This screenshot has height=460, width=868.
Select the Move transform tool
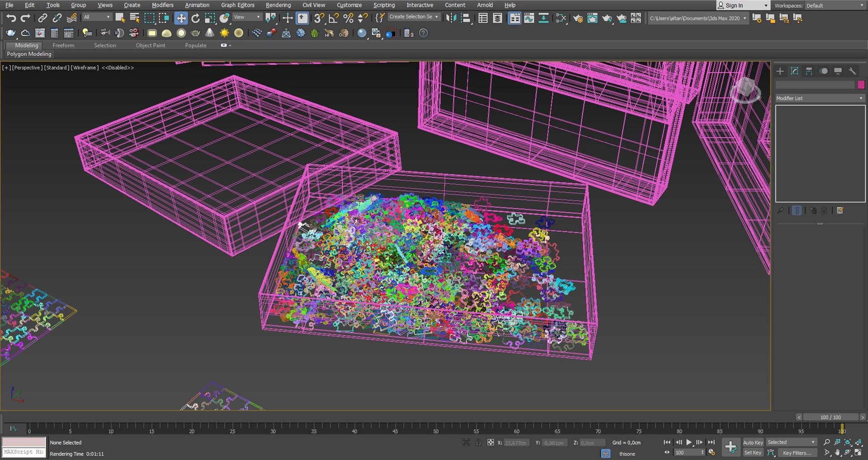pyautogui.click(x=181, y=18)
